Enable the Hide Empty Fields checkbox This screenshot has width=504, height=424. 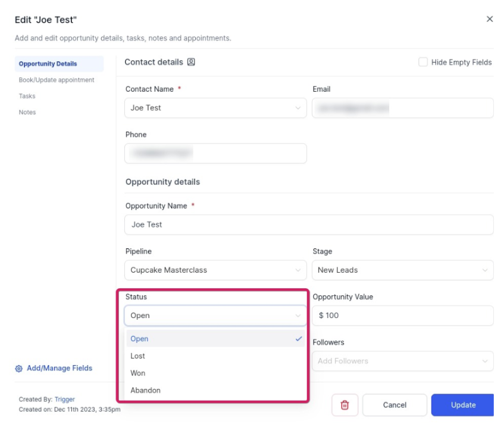(423, 62)
